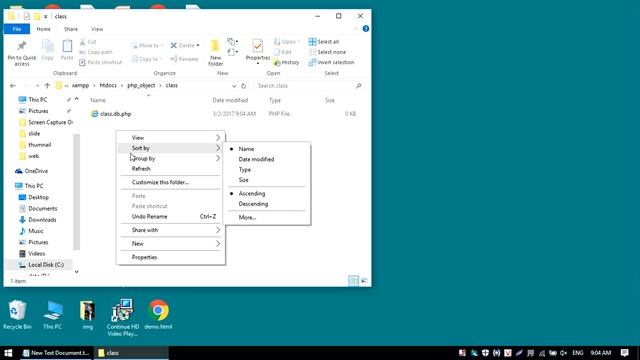The image size is (640, 360).
Task: Select Date modified sort option
Action: pyautogui.click(x=267, y=159)
